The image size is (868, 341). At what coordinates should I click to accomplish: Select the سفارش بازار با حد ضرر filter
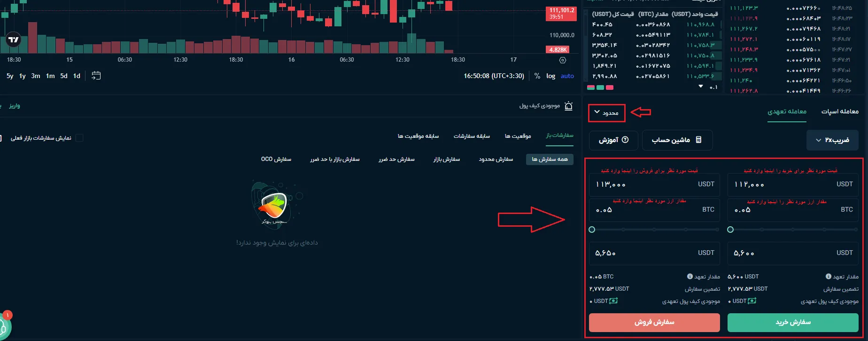334,159
